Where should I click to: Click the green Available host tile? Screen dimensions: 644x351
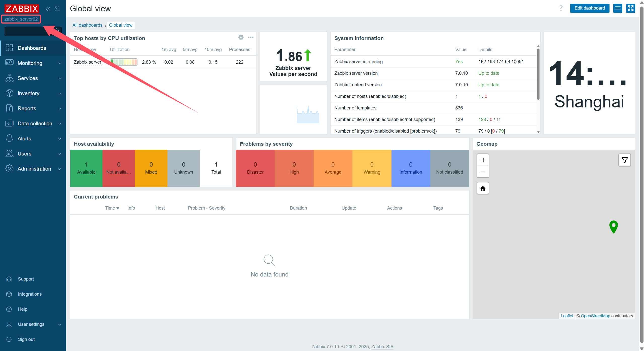click(x=86, y=168)
